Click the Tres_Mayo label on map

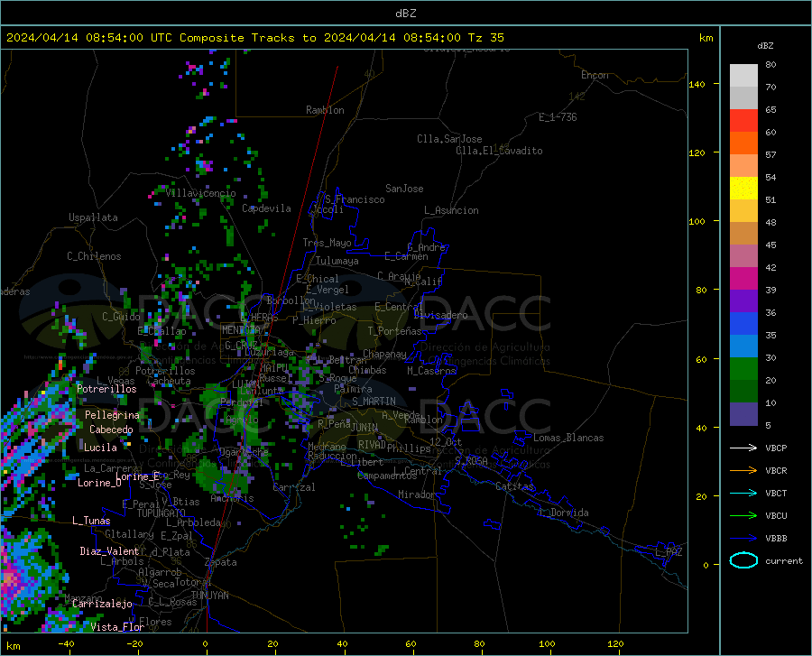pyautogui.click(x=327, y=243)
